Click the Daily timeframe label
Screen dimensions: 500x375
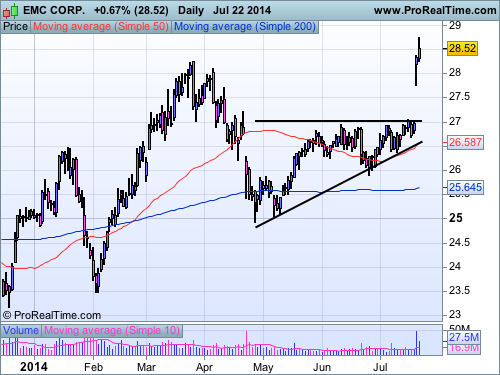(191, 11)
